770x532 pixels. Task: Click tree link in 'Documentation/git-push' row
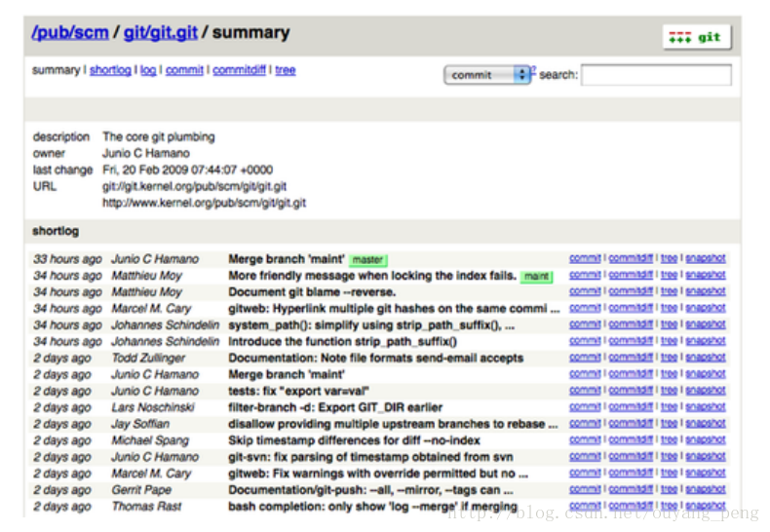point(669,489)
